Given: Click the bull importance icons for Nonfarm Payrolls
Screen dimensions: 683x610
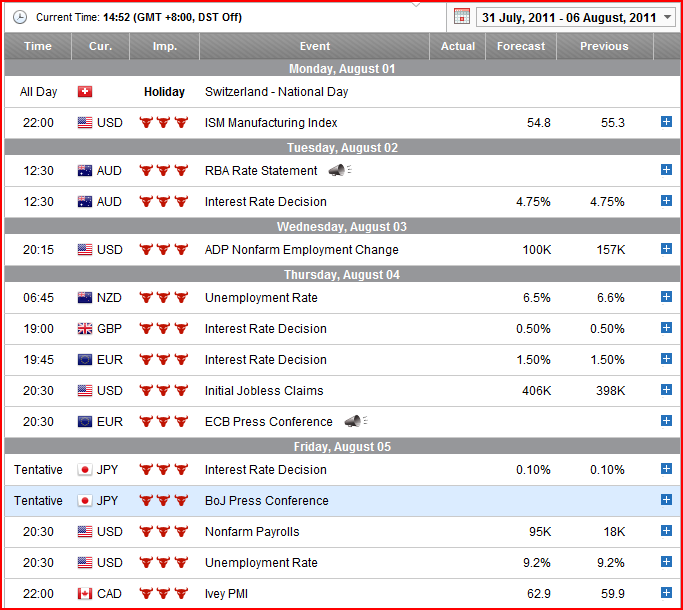Looking at the screenshot, I should coord(164,532).
